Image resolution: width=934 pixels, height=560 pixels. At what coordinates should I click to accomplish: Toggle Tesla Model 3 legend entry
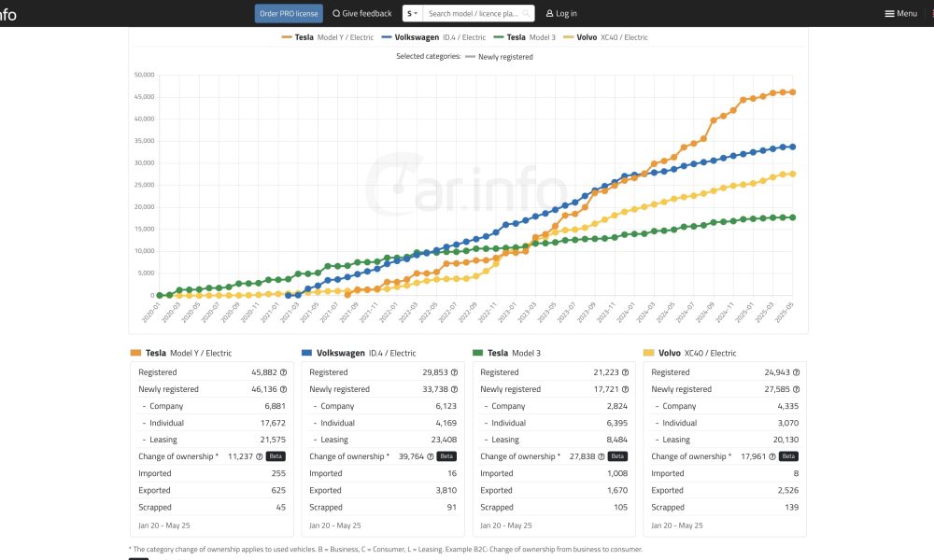coord(524,37)
